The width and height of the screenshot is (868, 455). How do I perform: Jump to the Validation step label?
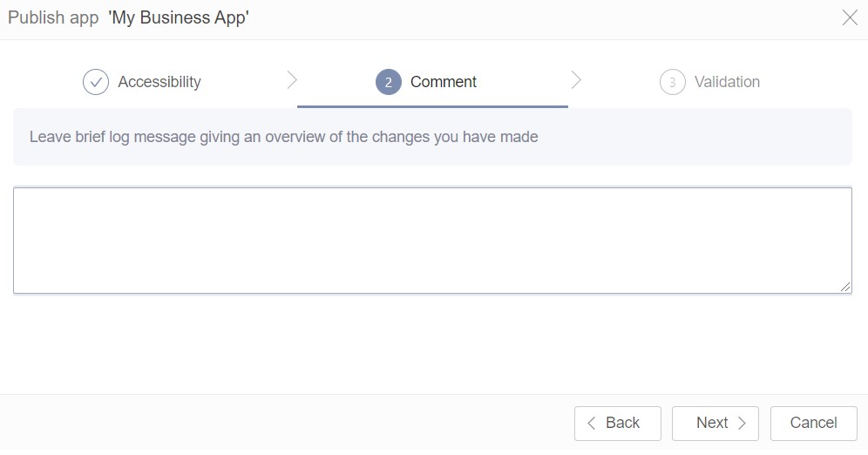tap(727, 82)
